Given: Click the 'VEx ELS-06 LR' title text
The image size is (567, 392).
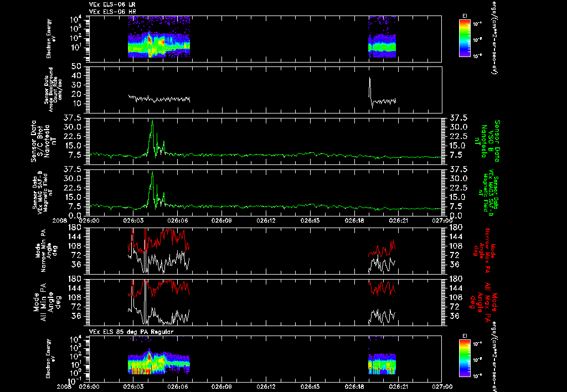Looking at the screenshot, I should coord(112,4).
